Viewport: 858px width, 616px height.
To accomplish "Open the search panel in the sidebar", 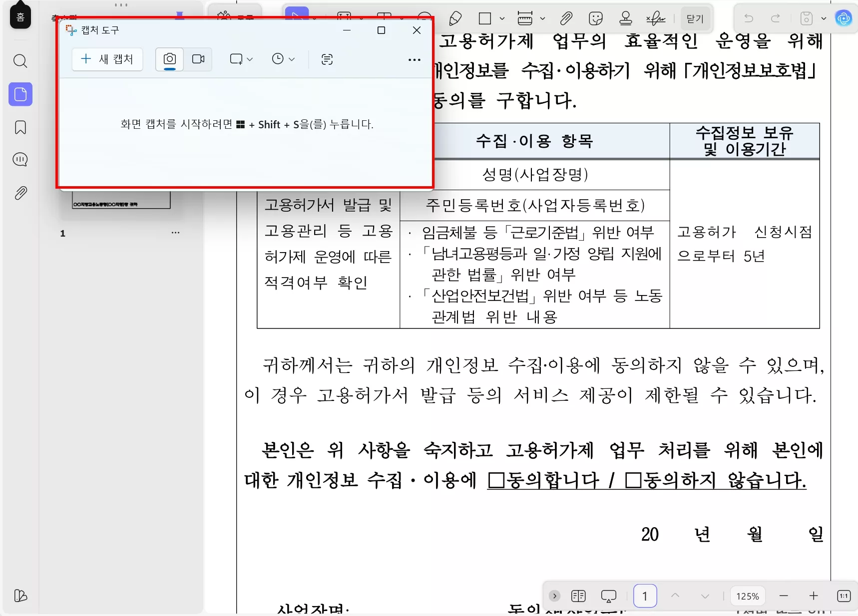I will (20, 61).
